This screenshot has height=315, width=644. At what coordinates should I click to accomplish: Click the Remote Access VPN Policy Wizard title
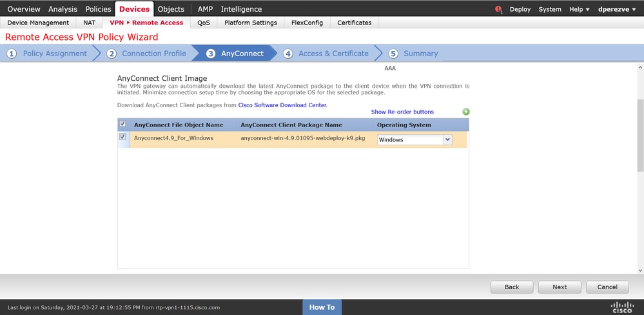tap(81, 37)
